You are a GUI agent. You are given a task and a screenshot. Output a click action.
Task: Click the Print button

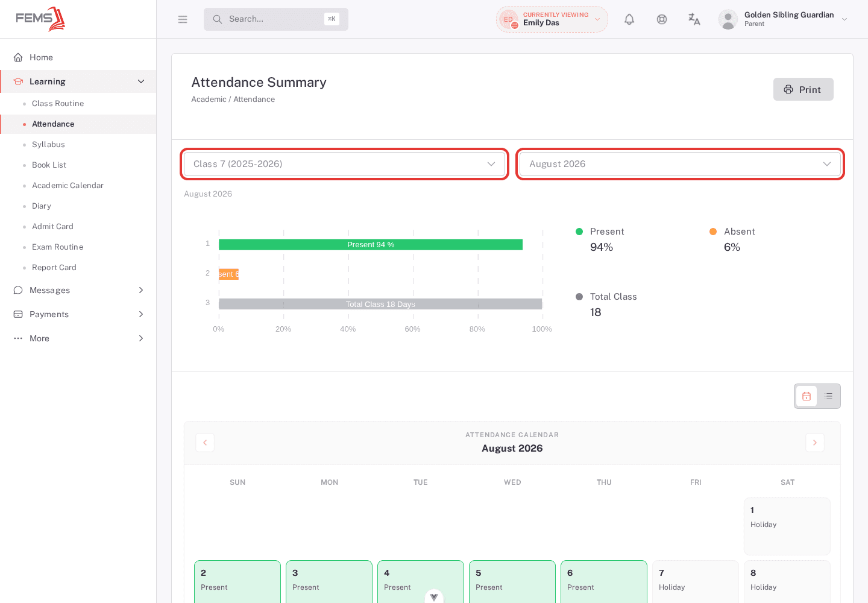pos(804,89)
